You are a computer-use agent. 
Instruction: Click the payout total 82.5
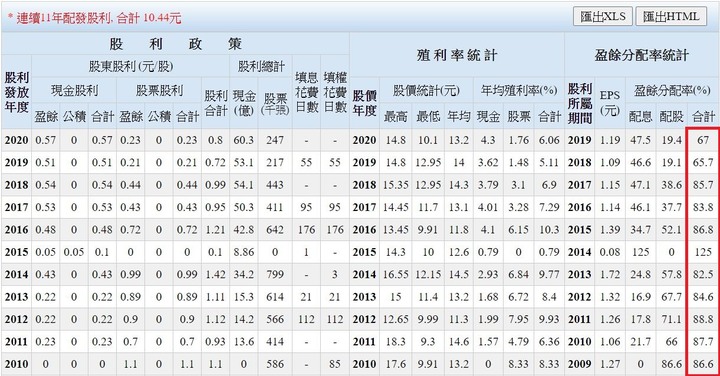[703, 275]
